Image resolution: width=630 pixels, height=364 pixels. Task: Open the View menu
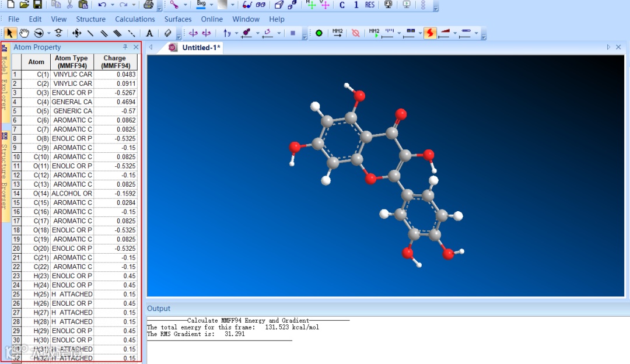(x=59, y=19)
